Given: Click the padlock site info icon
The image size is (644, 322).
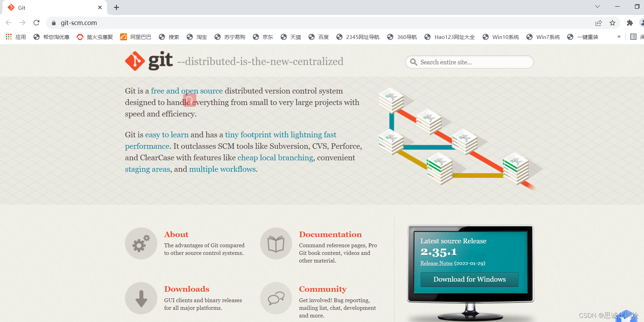Looking at the screenshot, I should (54, 23).
